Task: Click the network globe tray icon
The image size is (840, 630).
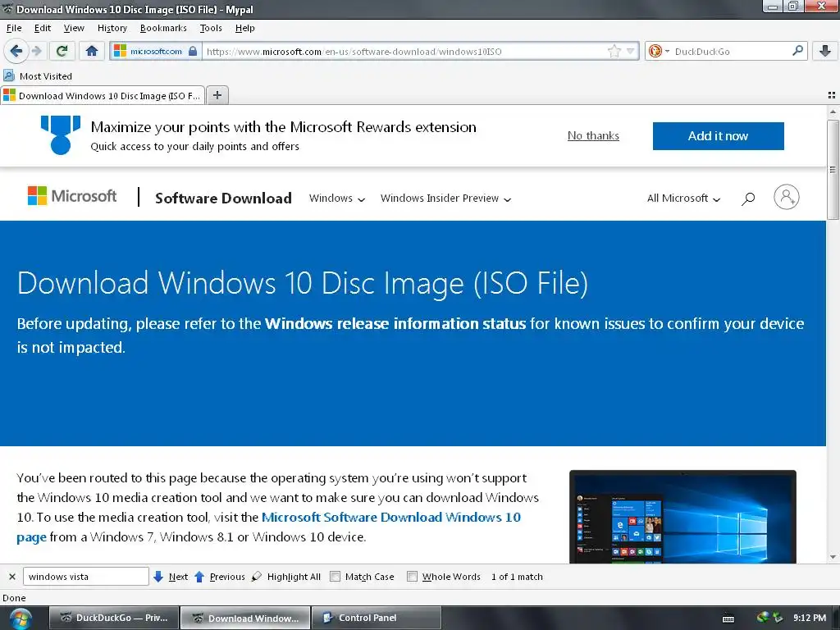Action: 763,617
